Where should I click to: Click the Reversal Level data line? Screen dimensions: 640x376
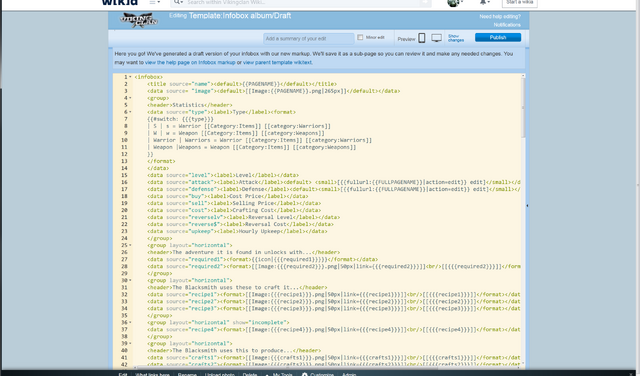pyautogui.click(x=244, y=217)
